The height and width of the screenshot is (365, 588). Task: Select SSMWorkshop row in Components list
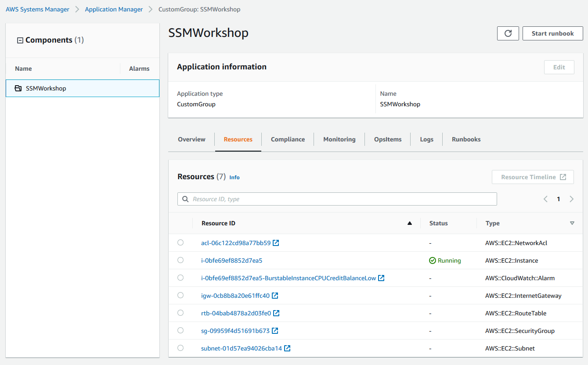[83, 88]
